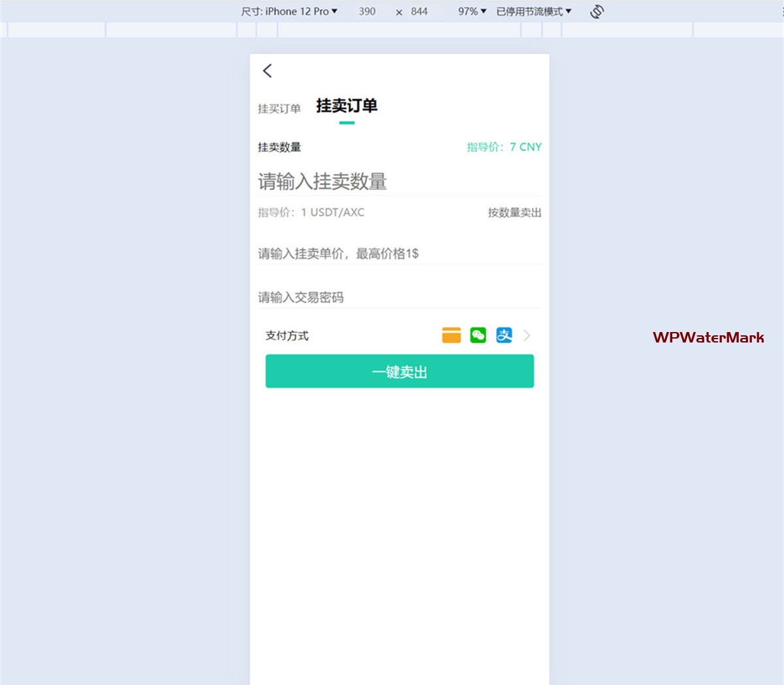Focus the 请输入挂卖数量 input field
This screenshot has height=685, width=784.
coord(399,182)
